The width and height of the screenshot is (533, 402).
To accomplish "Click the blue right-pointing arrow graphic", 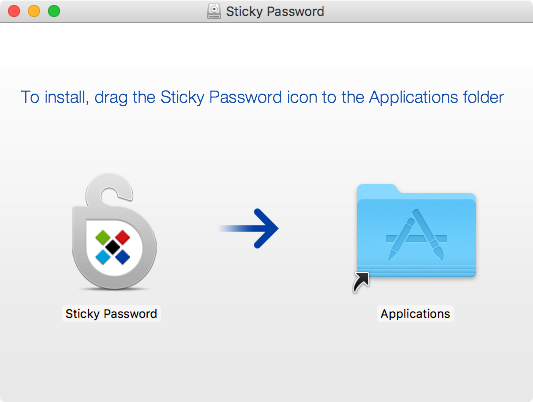I will tap(249, 228).
